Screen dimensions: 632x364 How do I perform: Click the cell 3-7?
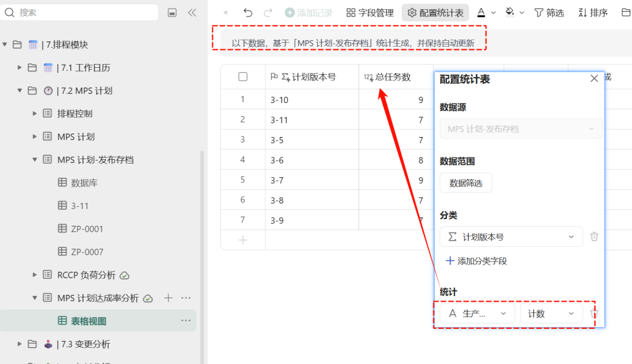[x=312, y=180]
